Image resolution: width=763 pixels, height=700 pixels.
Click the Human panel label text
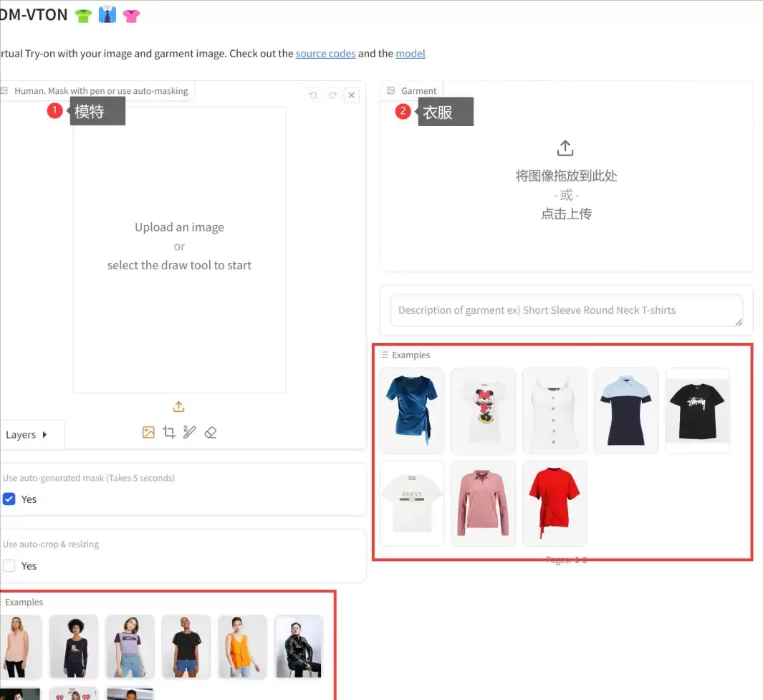(x=101, y=91)
